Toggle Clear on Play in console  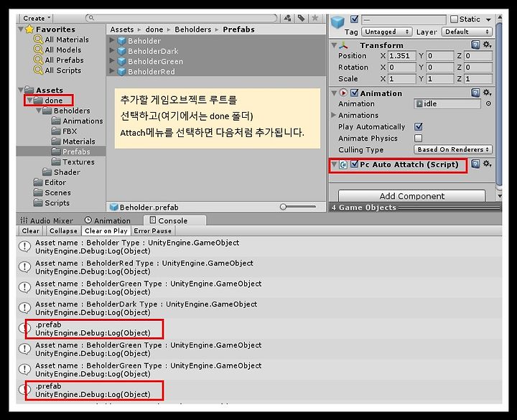click(x=106, y=230)
